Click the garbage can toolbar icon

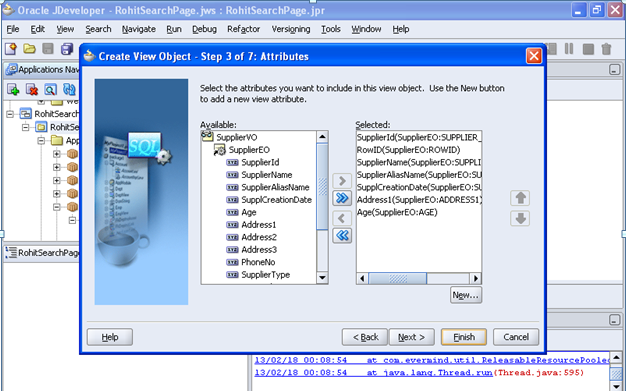[x=606, y=49]
